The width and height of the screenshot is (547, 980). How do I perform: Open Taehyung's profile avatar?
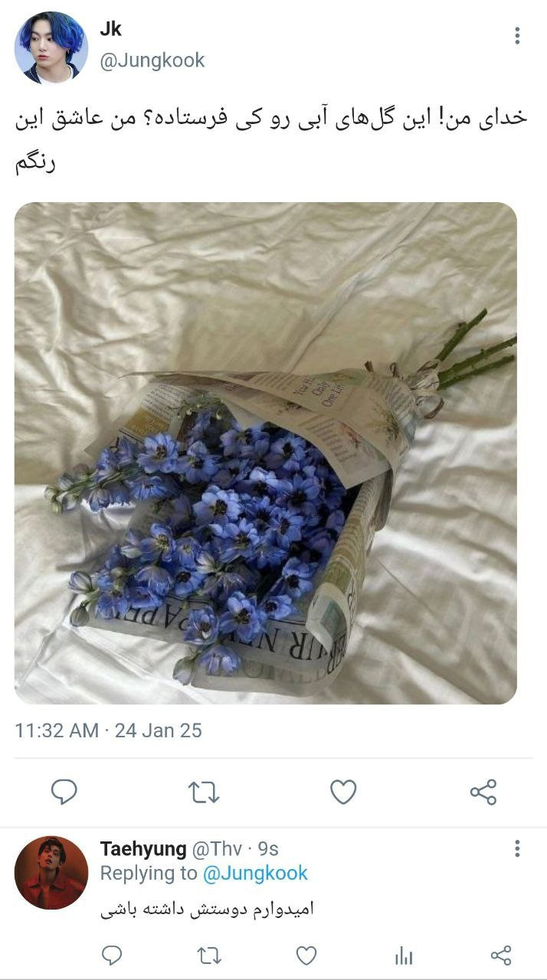pyautogui.click(x=51, y=873)
